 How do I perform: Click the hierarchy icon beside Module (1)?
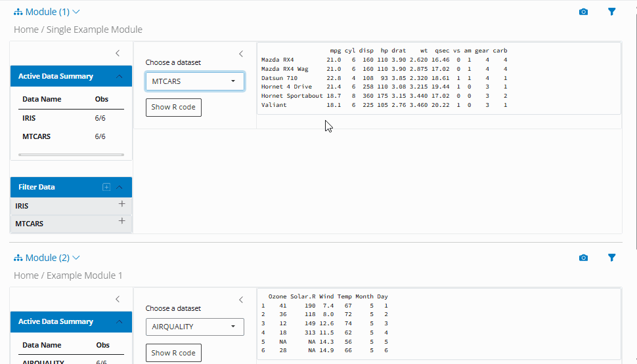point(18,12)
